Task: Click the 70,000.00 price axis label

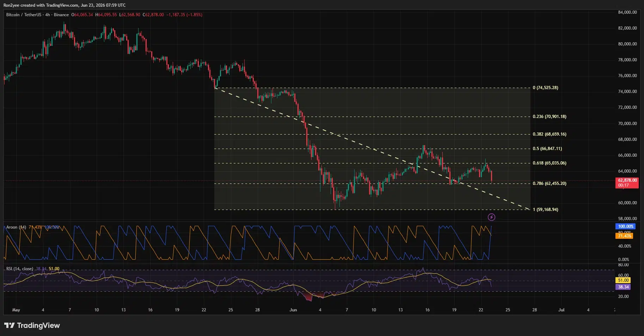Action: pos(627,124)
